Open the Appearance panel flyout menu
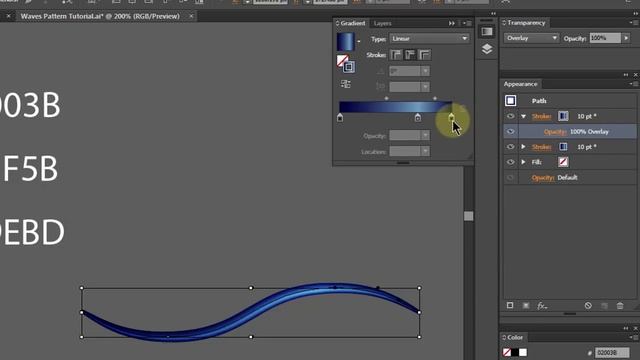640x360 pixels. (633, 84)
